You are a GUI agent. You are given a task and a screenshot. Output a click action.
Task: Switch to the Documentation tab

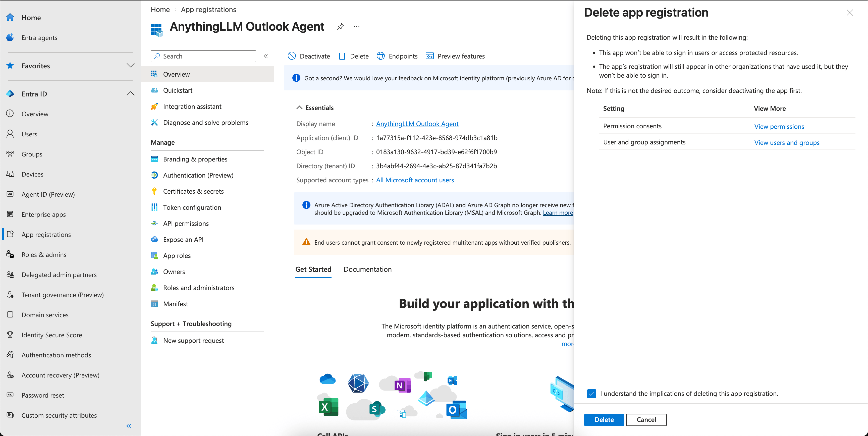(x=367, y=269)
